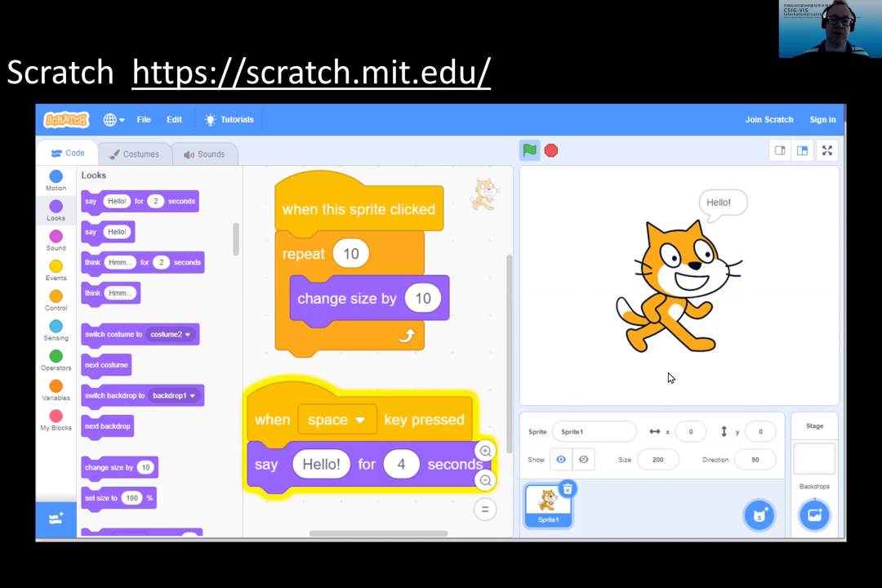Open Tutorials from the menu bar
Screen dimensions: 882x588
click(229, 119)
